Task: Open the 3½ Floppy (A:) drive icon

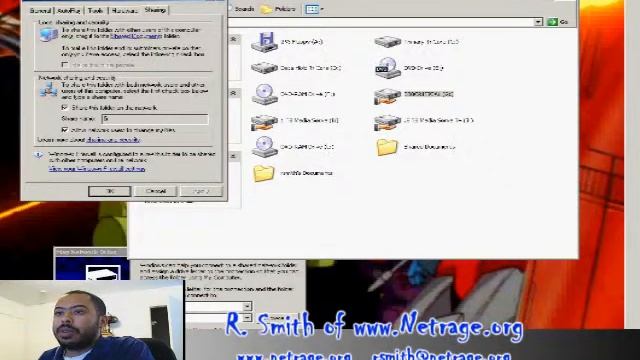Action: point(264,42)
